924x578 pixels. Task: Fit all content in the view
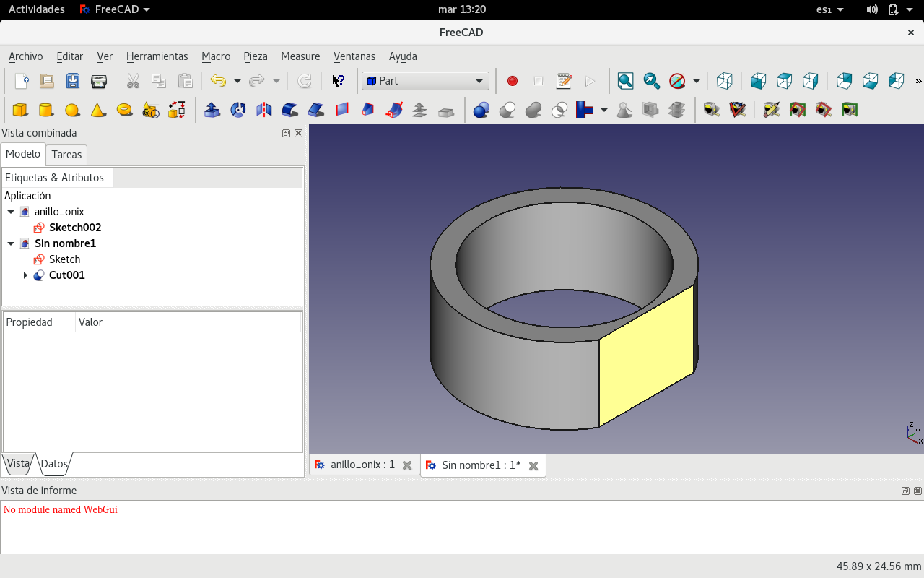(x=626, y=81)
